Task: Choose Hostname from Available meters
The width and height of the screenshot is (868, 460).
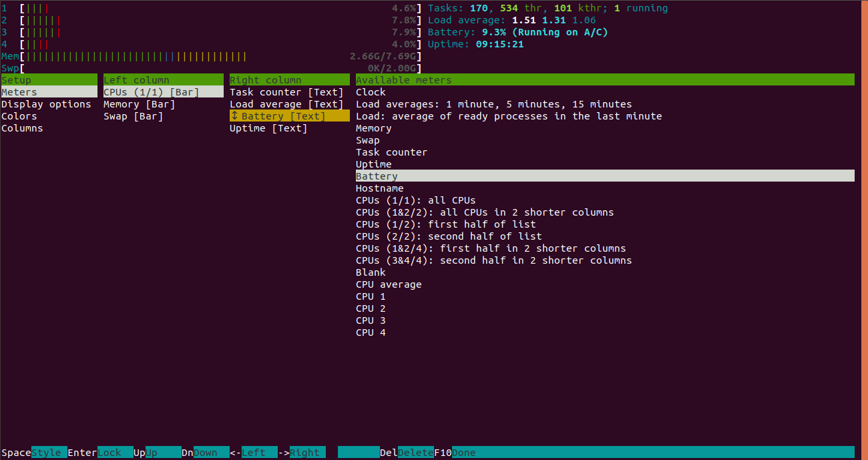Action: coord(379,188)
